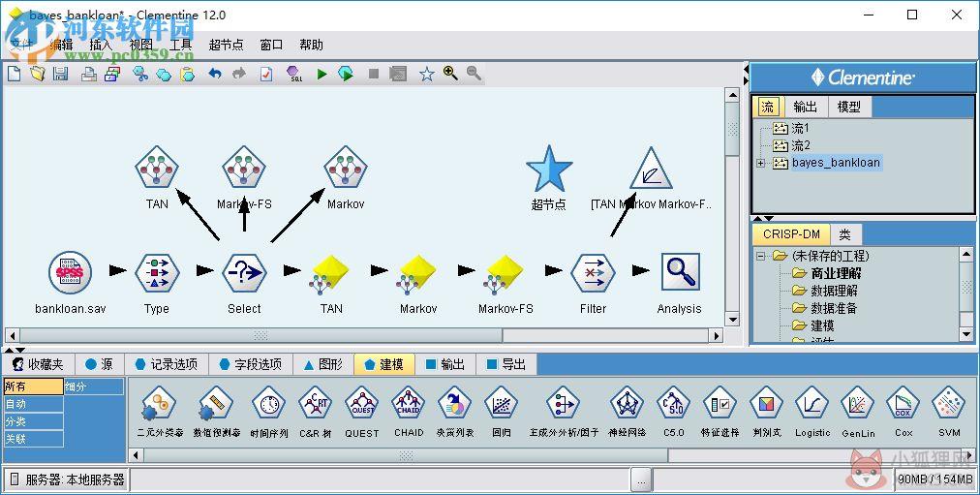The width and height of the screenshot is (980, 495).
Task: Copy the selected nodes
Action: point(164,75)
